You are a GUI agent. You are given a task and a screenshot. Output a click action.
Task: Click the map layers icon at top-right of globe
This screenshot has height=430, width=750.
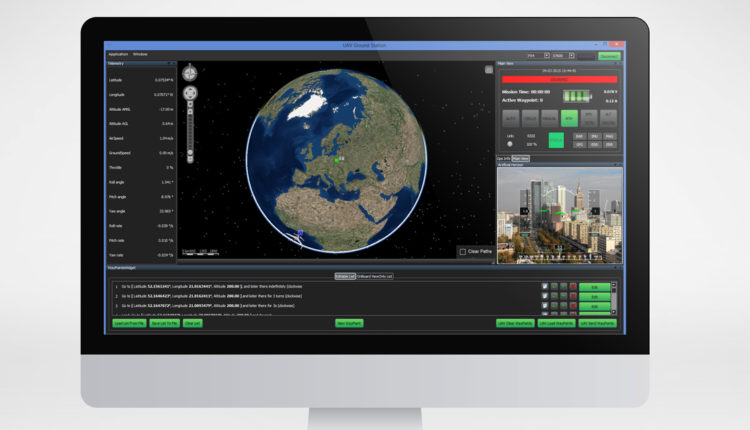point(488,70)
